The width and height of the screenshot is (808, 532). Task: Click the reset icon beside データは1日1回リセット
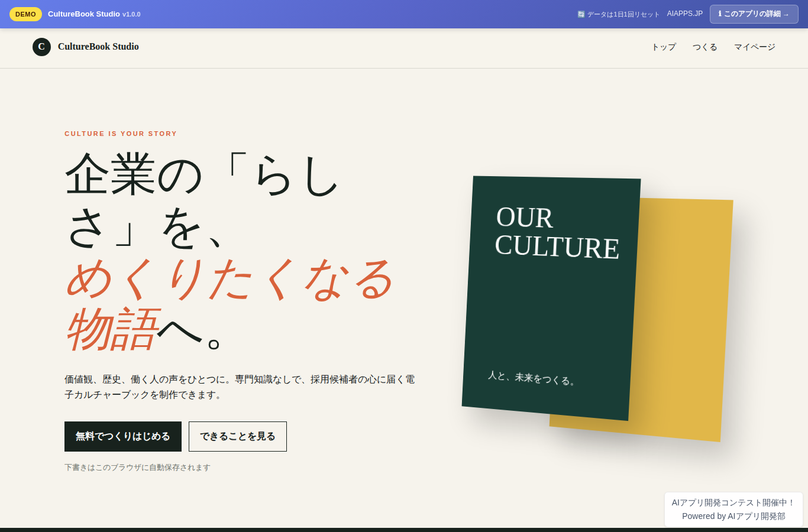(581, 14)
